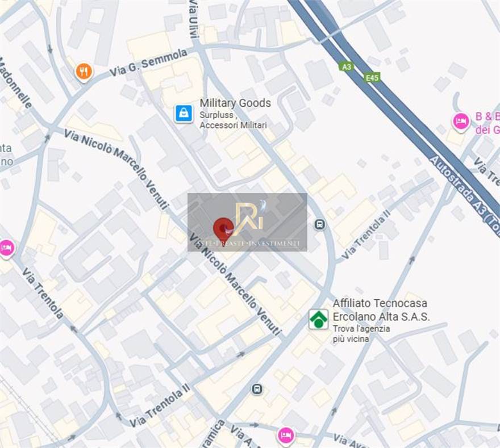The height and width of the screenshot is (448, 500).
Task: Select the green E45 route shield
Action: pos(372,77)
